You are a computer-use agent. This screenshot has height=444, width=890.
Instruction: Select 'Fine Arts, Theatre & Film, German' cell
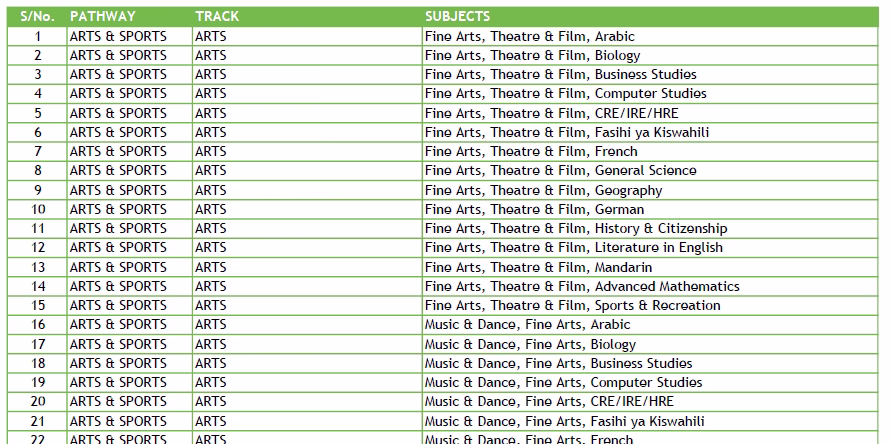tap(534, 209)
